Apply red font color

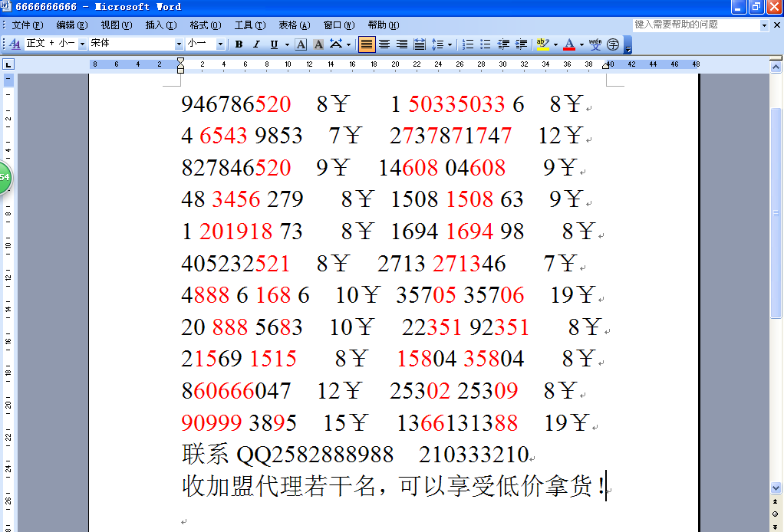[x=569, y=44]
